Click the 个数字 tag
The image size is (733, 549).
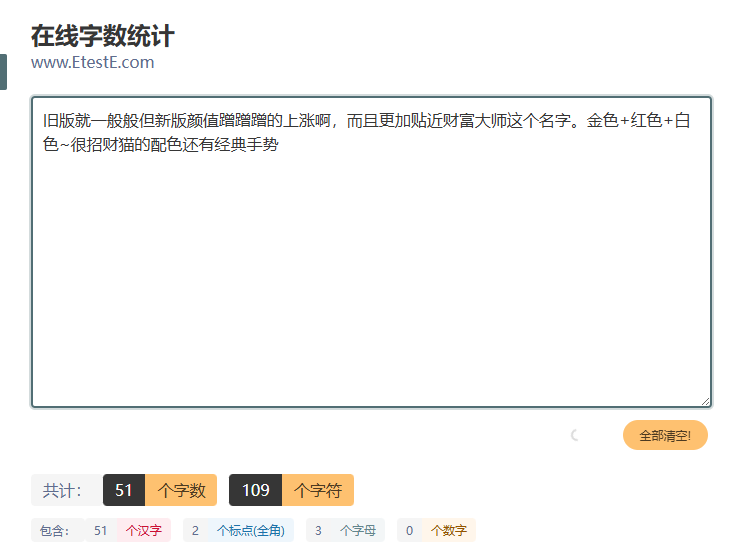click(449, 530)
